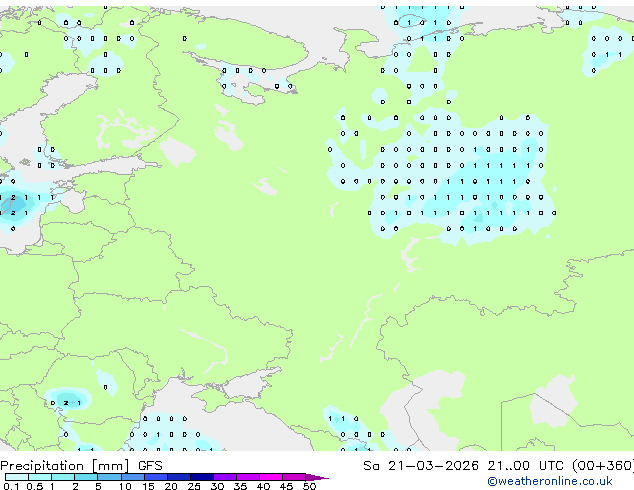This screenshot has width=634, height=490.
Task: Click the 20–25 mm legend color box
Action: click(x=179, y=477)
